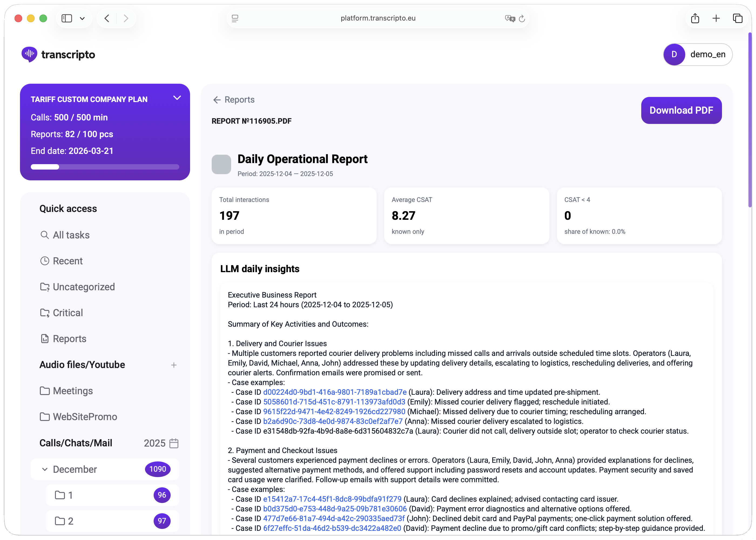Click the back arrow next to Reports
The height and width of the screenshot is (540, 756).
pyautogui.click(x=217, y=100)
